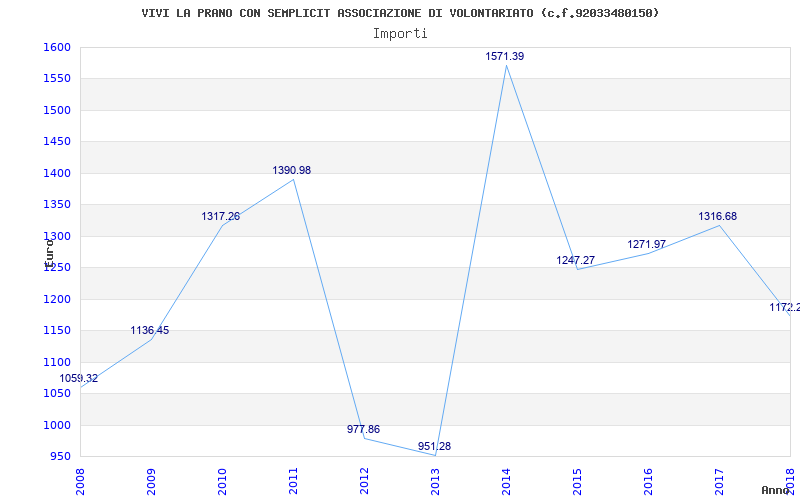This screenshot has width=800, height=500.
Task: Click y-axis value 1000
Action: [57, 425]
